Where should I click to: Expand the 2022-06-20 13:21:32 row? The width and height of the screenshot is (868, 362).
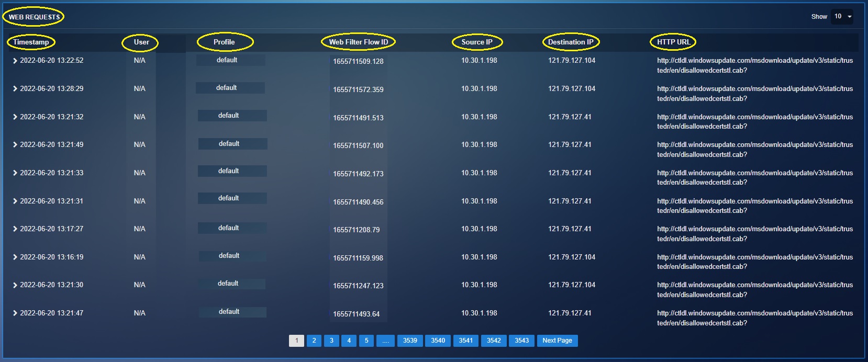pos(15,117)
